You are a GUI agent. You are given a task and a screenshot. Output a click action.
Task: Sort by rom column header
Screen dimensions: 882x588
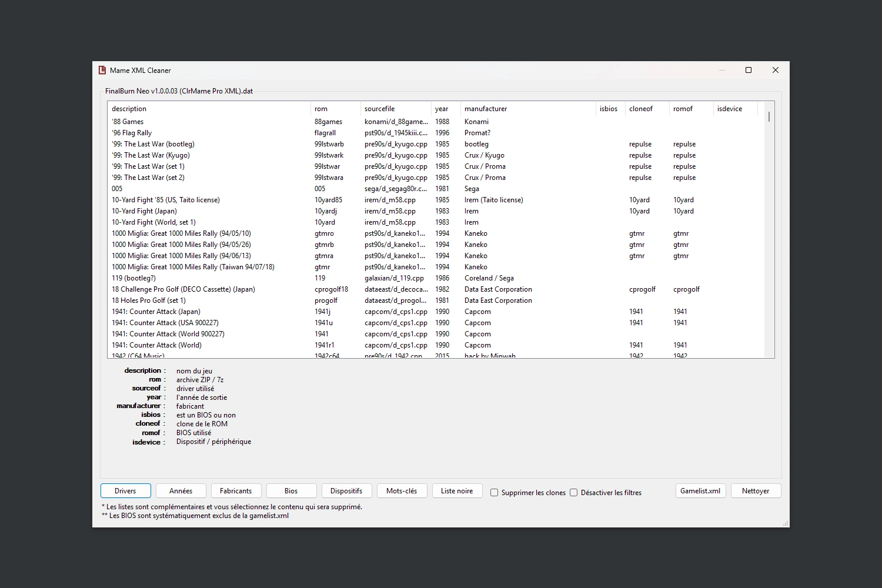tap(336, 109)
